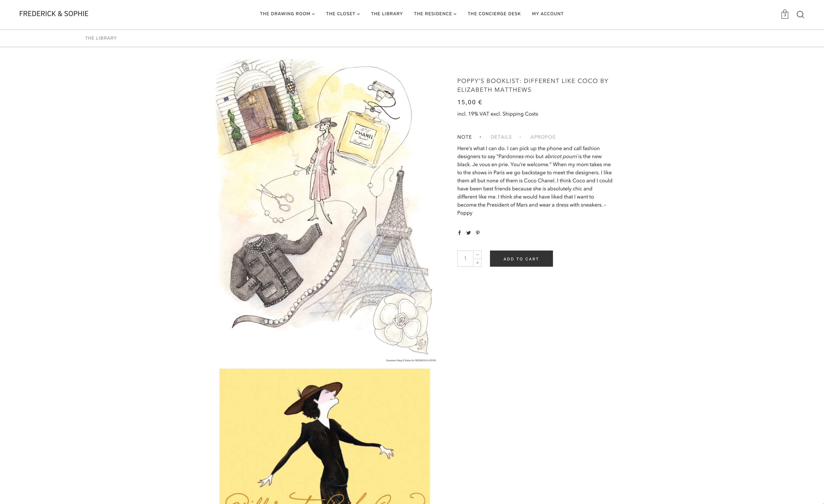Click the Add to Cart button
Image resolution: width=824 pixels, height=504 pixels.
[x=521, y=259]
